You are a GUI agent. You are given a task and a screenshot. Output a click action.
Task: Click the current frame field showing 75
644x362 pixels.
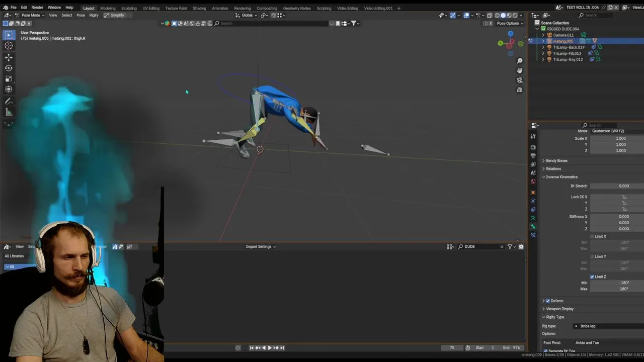click(x=452, y=347)
